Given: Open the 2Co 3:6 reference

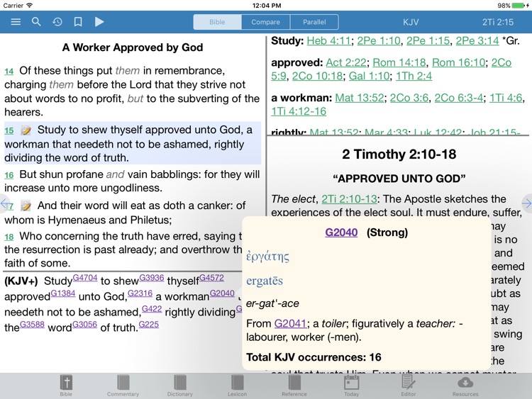Looking at the screenshot, I should (409, 98).
